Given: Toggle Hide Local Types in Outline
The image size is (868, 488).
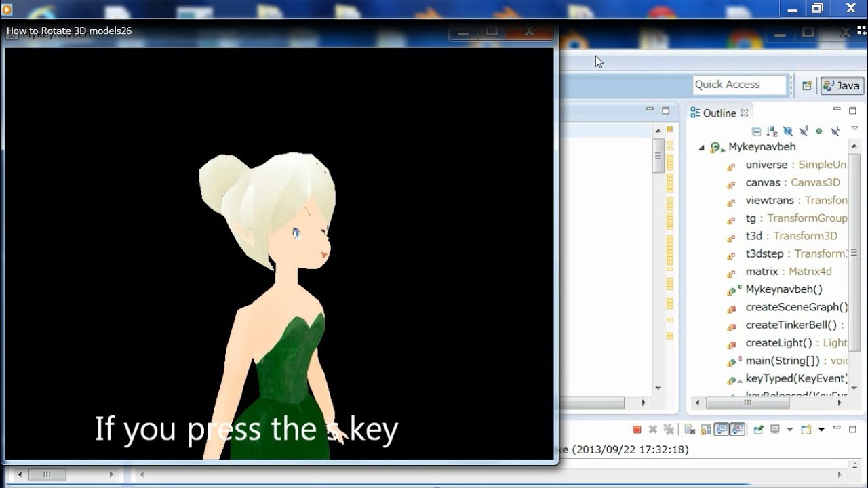Looking at the screenshot, I should pos(835,131).
